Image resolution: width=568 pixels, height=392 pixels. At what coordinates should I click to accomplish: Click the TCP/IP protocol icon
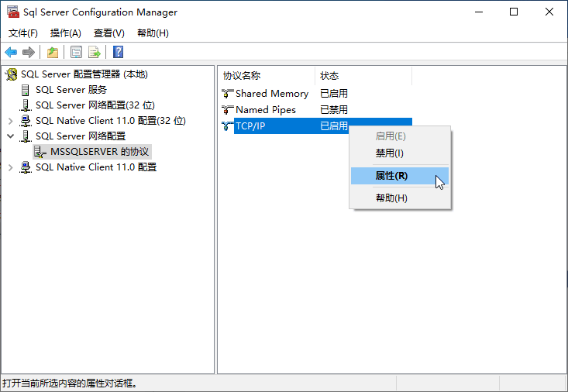tap(227, 126)
